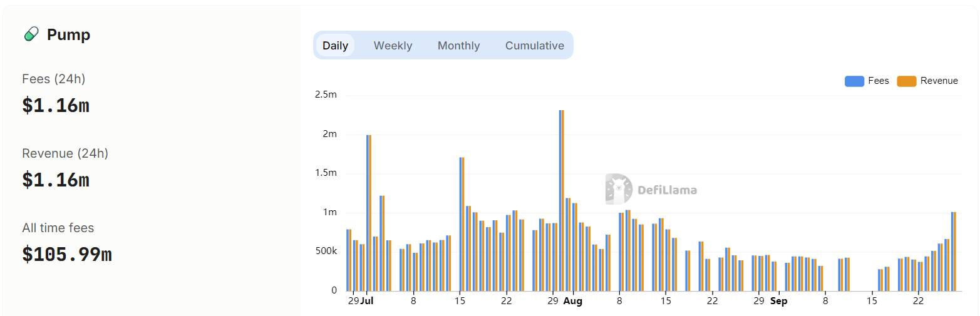Toggle the orange Revenue legend swatch
Image resolution: width=980 pixels, height=316 pixels.
[907, 81]
